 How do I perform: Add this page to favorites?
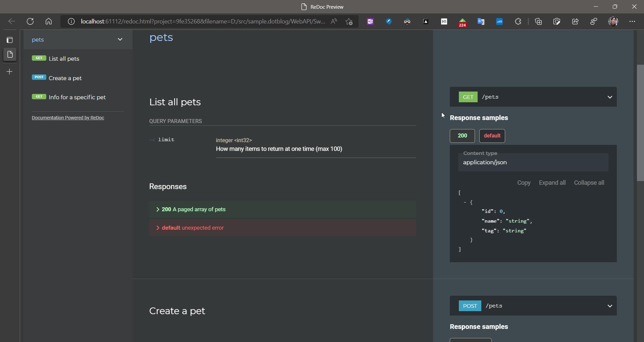click(349, 21)
